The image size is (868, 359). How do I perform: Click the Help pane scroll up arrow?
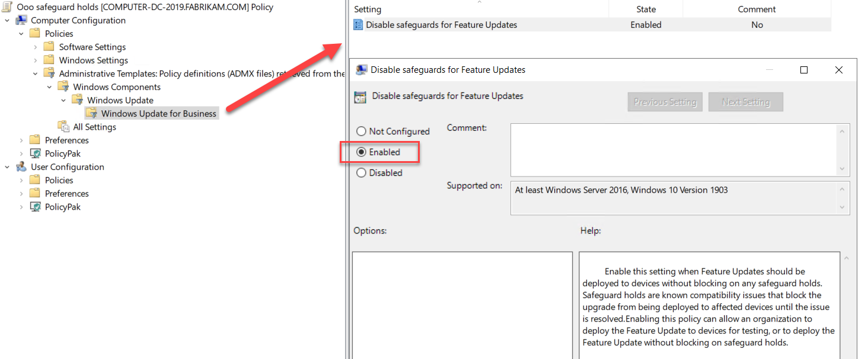tap(848, 258)
